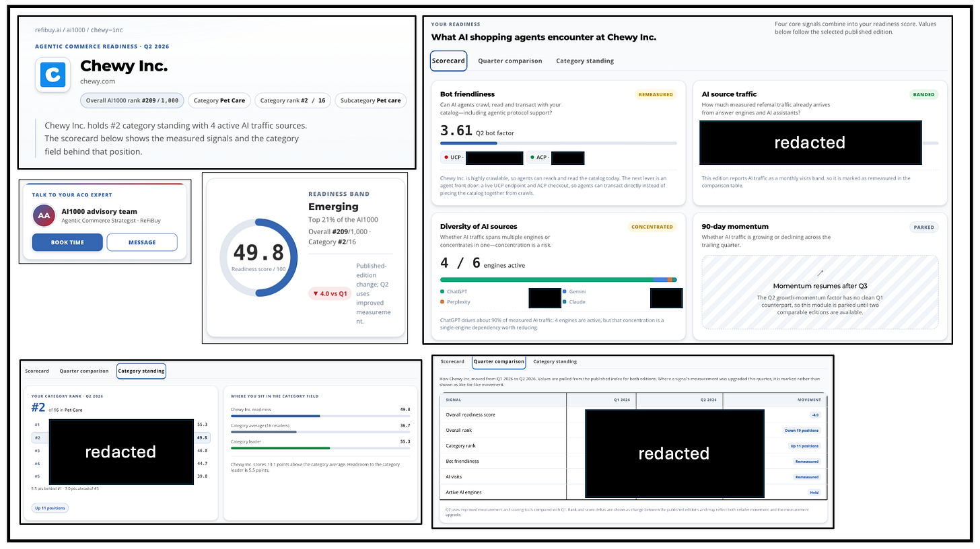Select the #5 row in the category rank list

[x=121, y=476]
